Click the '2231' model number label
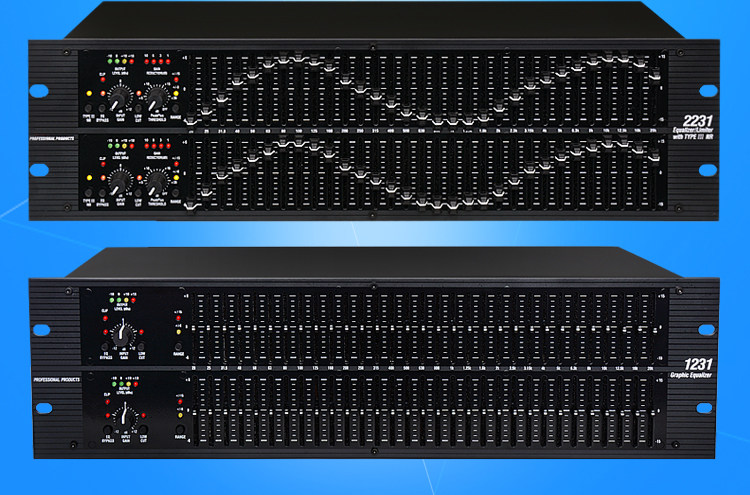Image resolution: width=750 pixels, height=495 pixels. click(x=698, y=121)
